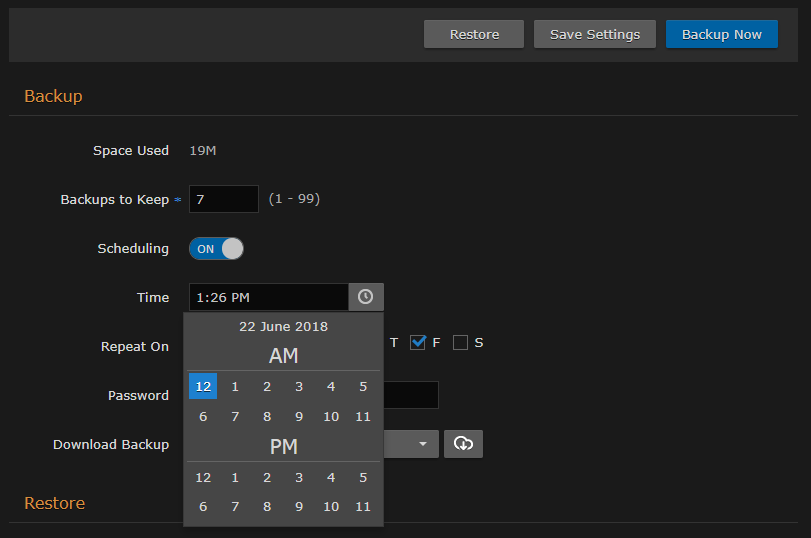Uncheck the F (Friday) checkbox
This screenshot has height=538, width=811.
pos(418,343)
